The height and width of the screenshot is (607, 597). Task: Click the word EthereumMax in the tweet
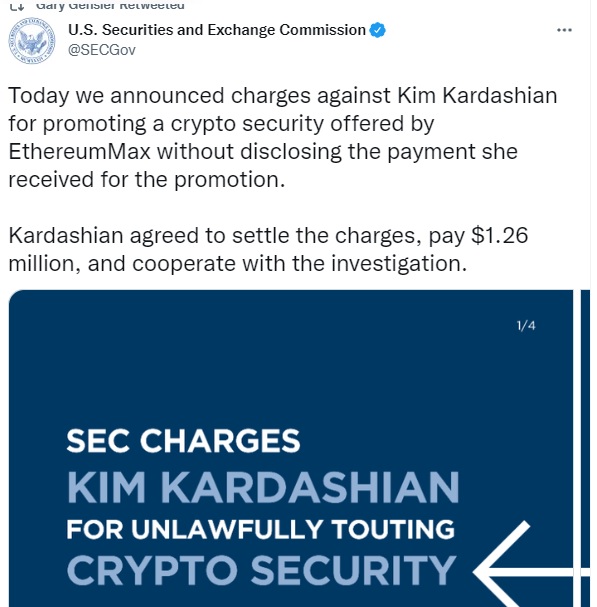(x=79, y=151)
